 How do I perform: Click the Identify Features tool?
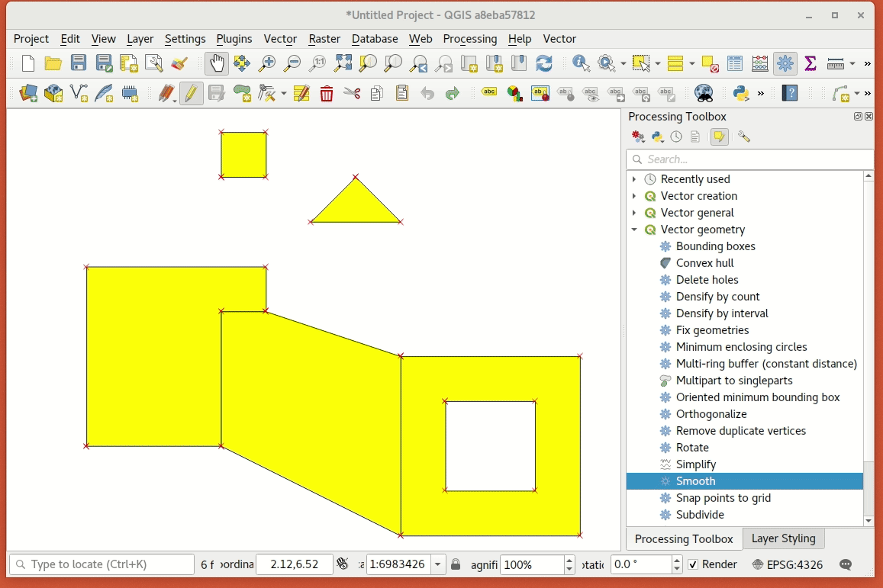[581, 63]
